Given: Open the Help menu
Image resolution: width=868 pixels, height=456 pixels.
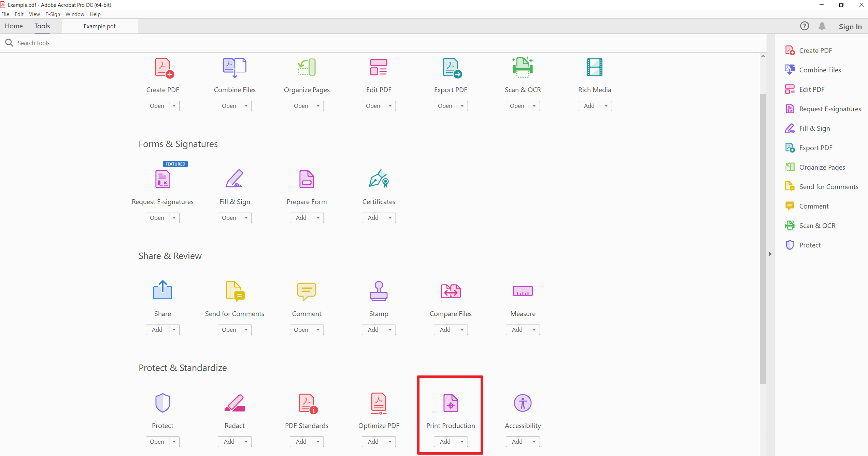Looking at the screenshot, I should click(95, 14).
